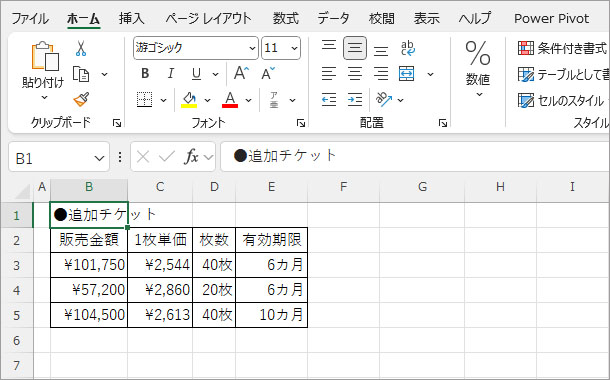
Task: Open alignment group dialog launcher
Action: 442,123
